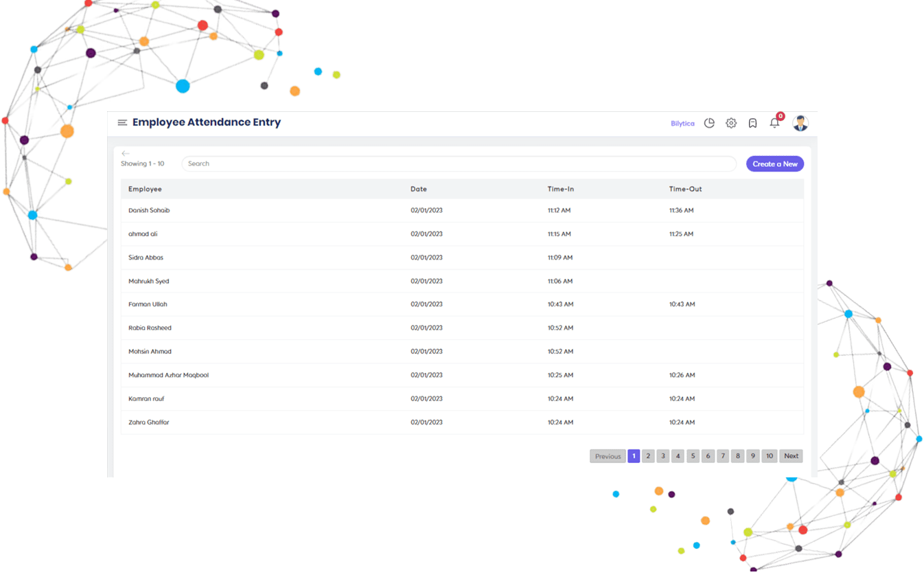Image resolution: width=924 pixels, height=588 pixels.
Task: Select the Zahra Ghaffar employee name
Action: (x=148, y=422)
